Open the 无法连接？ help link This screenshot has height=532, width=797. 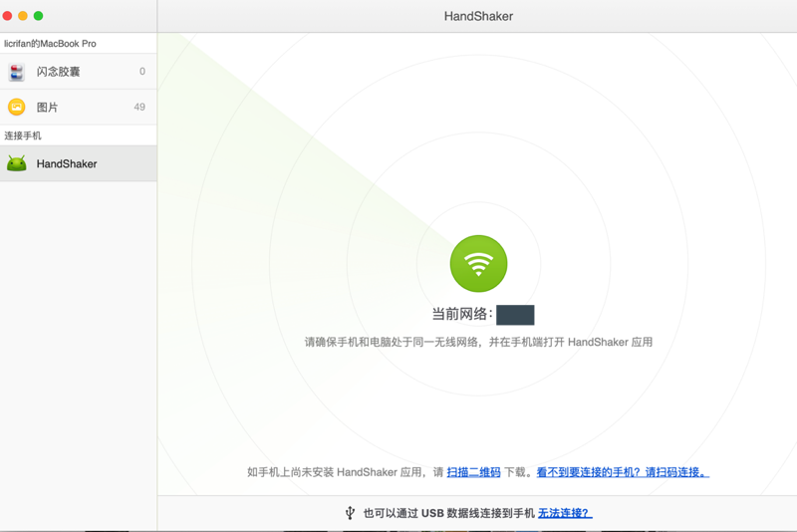(565, 513)
